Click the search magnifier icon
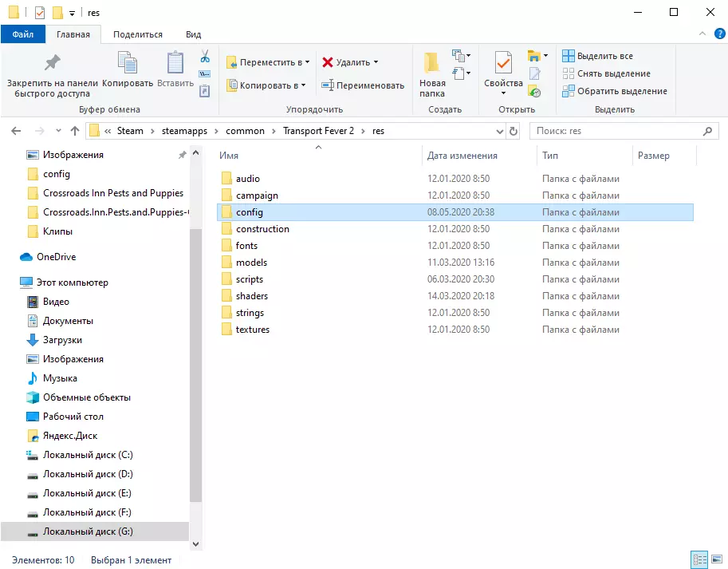Image resolution: width=728 pixels, height=569 pixels. (707, 131)
